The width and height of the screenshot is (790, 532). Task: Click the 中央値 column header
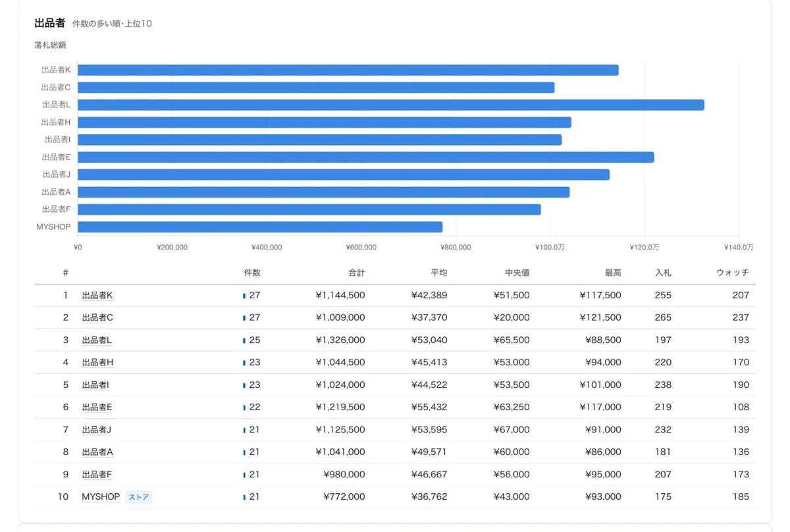tap(517, 273)
